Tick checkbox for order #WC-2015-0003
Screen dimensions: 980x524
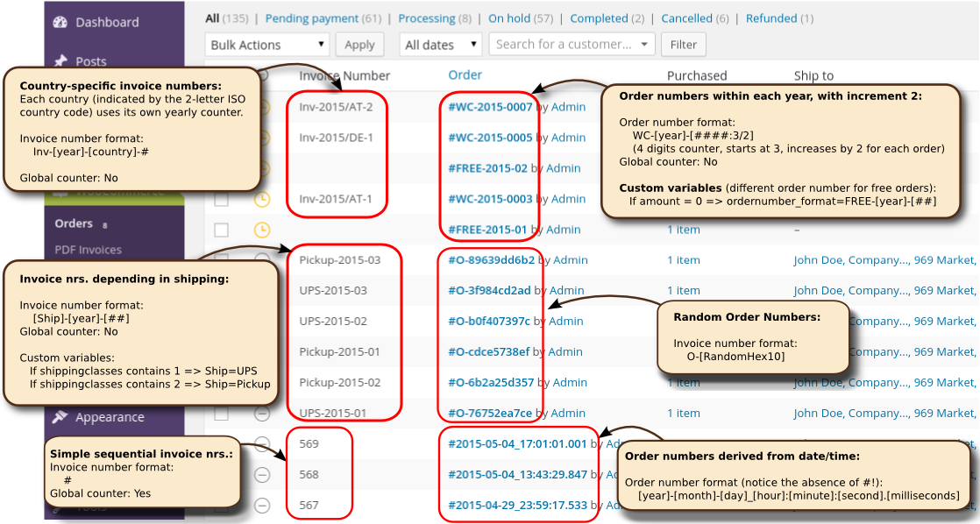coord(222,199)
